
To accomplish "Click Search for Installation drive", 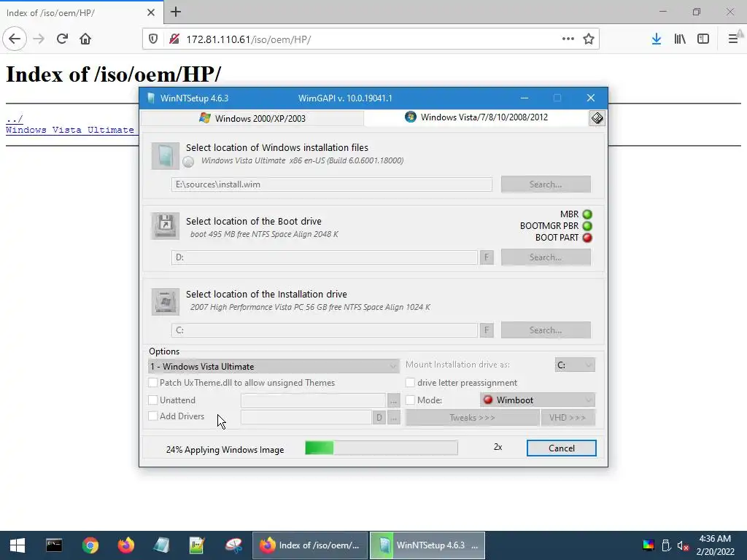I will point(546,330).
